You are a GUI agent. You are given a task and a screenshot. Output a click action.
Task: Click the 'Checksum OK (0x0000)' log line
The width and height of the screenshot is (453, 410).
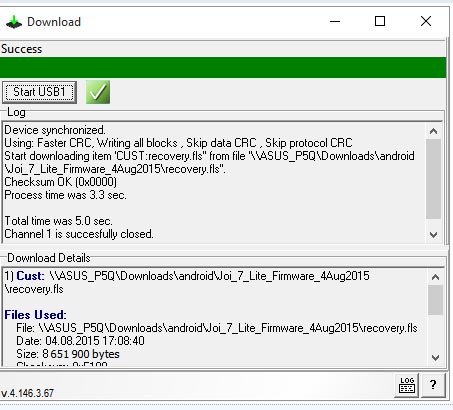[60, 182]
